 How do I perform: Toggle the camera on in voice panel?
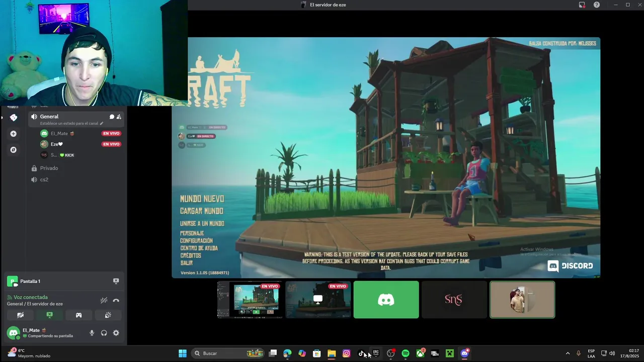[20, 315]
